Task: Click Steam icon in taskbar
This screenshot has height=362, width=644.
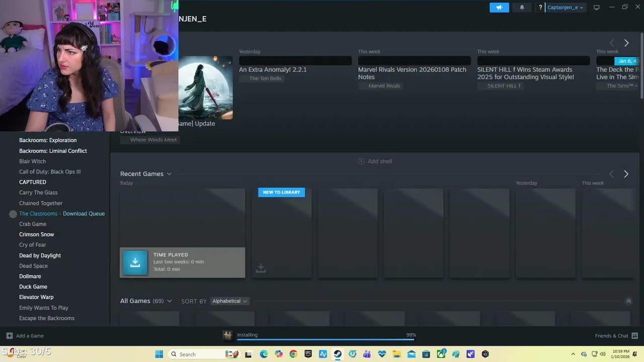Action: coord(338,354)
